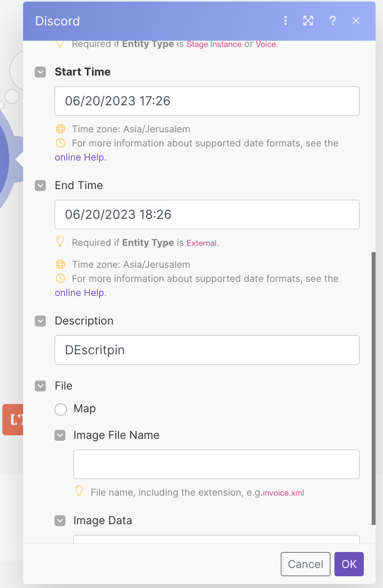383x588 pixels.
Task: Click the Discord dialog title
Action: (58, 21)
